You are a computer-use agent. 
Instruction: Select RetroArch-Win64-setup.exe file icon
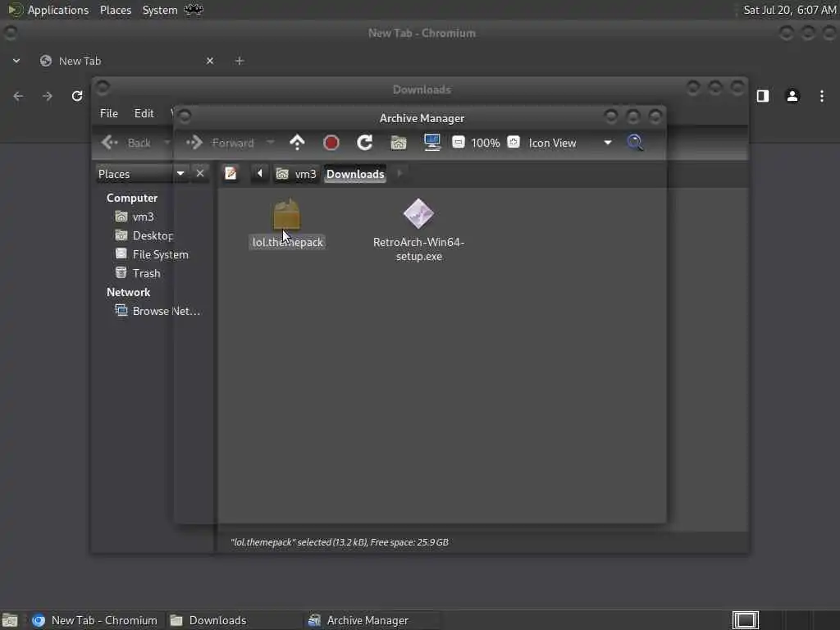[419, 213]
